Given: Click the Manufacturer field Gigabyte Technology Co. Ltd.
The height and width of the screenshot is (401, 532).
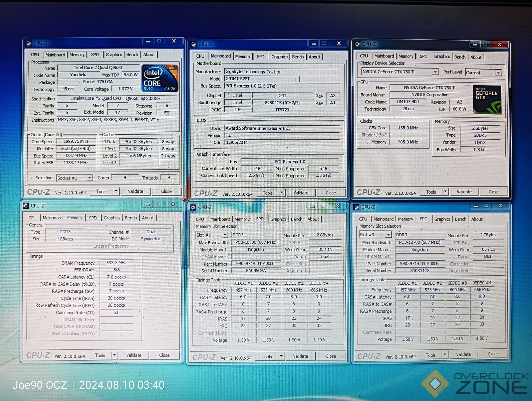Looking at the screenshot, I should 282,72.
